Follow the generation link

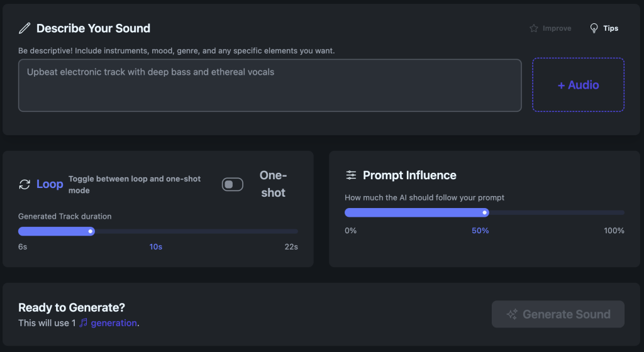point(114,323)
